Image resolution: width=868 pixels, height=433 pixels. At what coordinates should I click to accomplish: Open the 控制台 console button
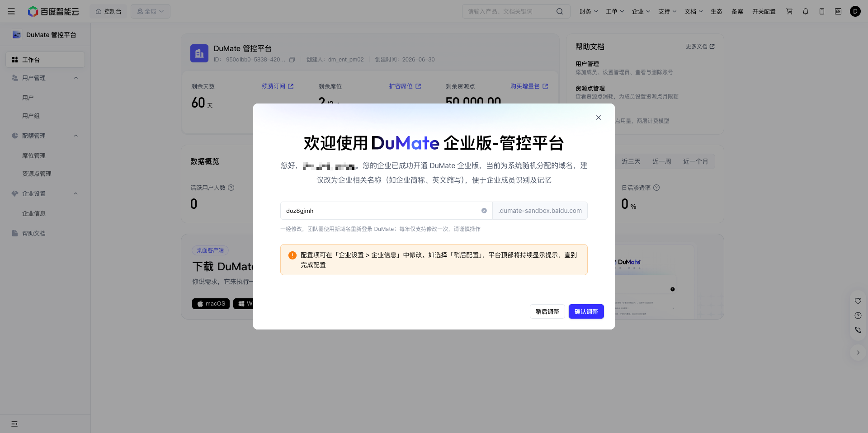[108, 11]
